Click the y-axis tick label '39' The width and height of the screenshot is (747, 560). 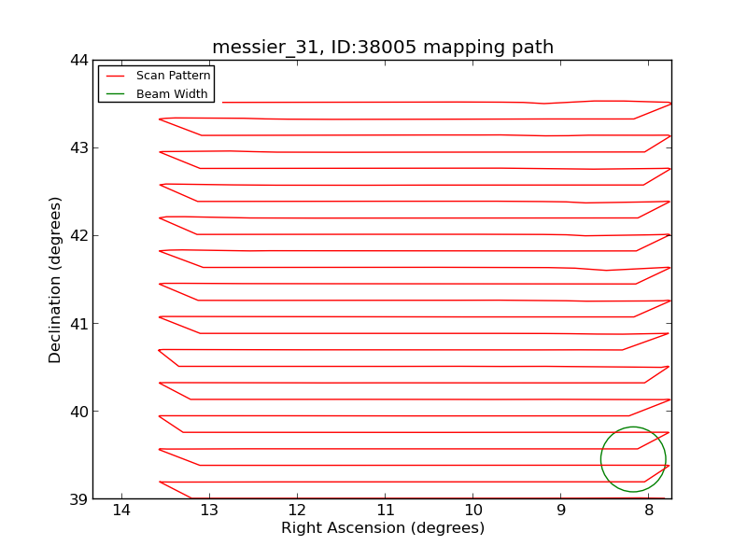[x=79, y=499]
